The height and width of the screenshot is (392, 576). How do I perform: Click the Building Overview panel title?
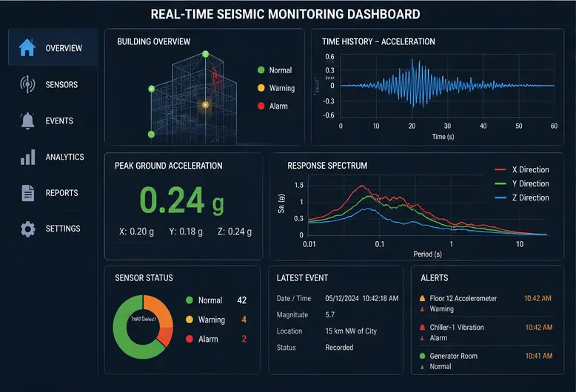153,41
